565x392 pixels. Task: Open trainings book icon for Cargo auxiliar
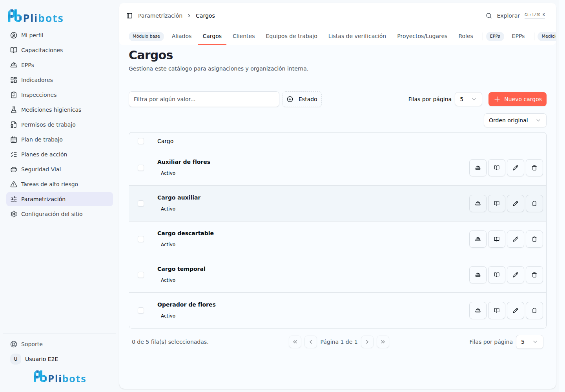497,203
